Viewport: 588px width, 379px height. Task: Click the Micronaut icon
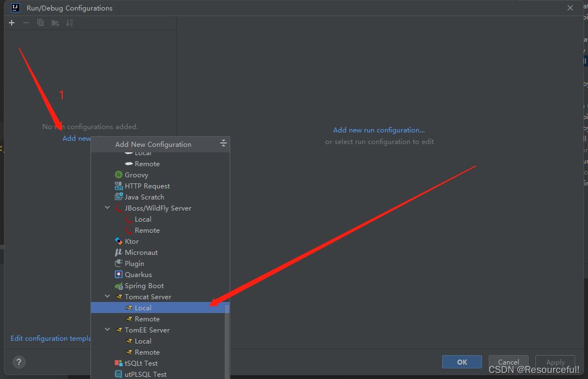click(x=119, y=253)
